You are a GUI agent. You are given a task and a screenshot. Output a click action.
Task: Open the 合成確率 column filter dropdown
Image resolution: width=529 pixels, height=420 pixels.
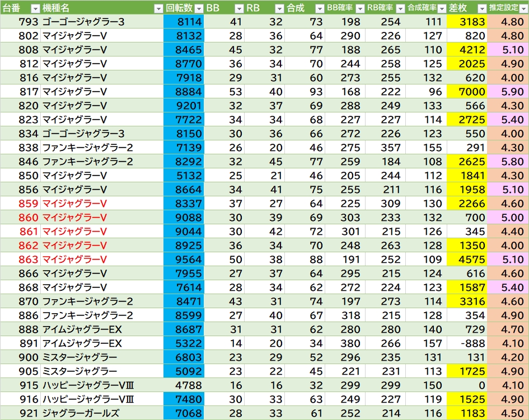pos(442,9)
